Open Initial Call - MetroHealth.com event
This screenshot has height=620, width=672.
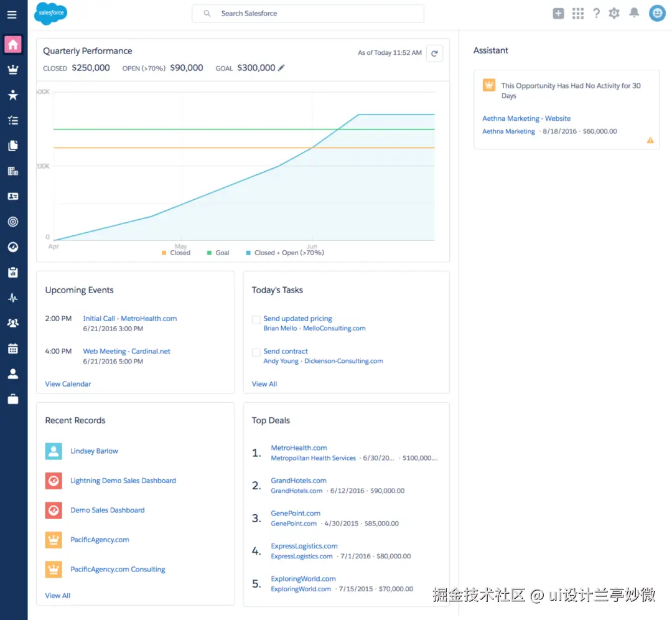tap(130, 319)
